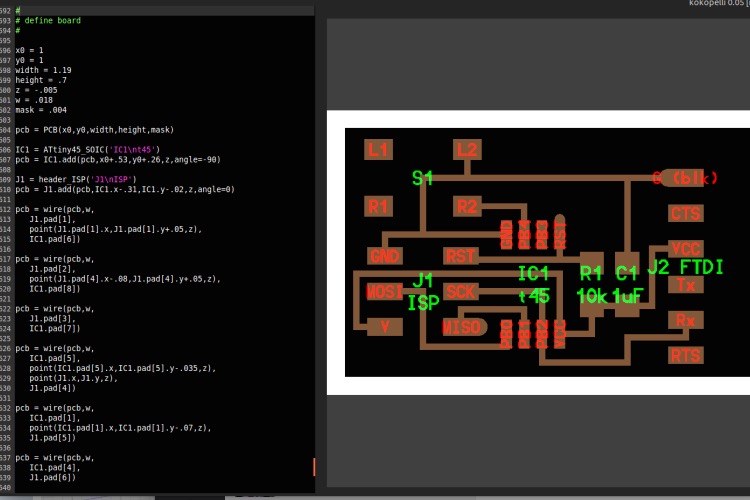Click the PB2 pin on the ATtiny45
This screenshot has width=750, height=500.
[x=542, y=334]
